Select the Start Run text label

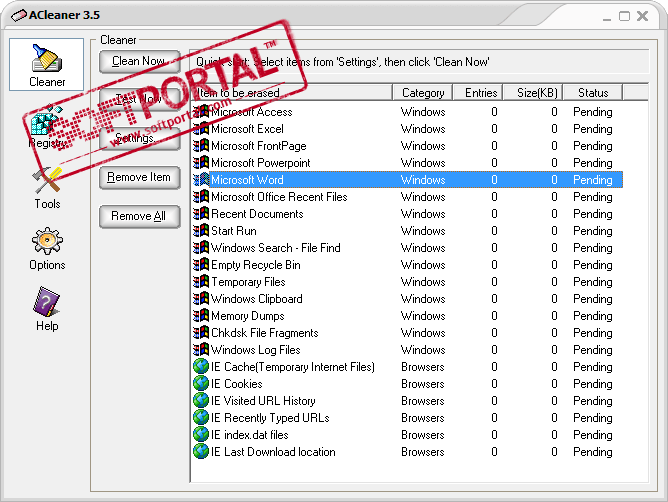click(x=234, y=231)
